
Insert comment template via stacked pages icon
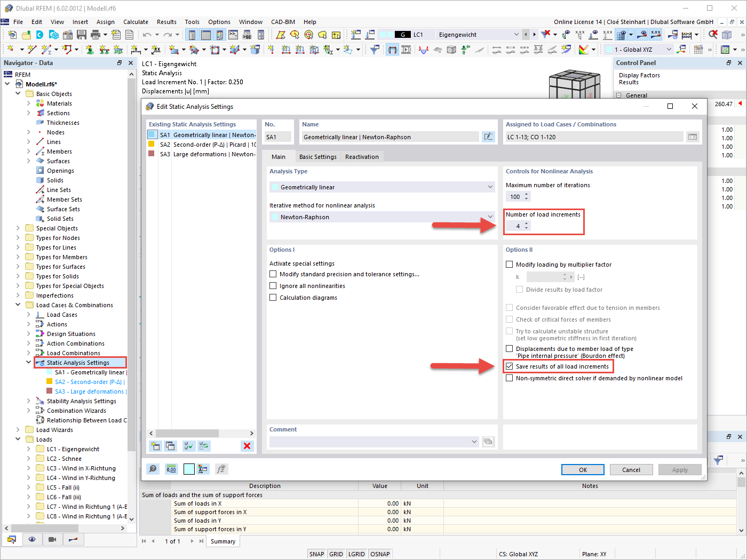point(488,441)
